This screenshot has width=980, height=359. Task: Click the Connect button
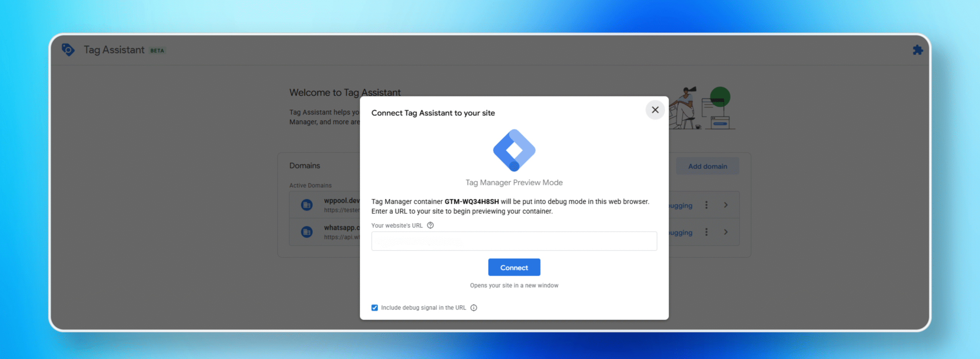point(514,267)
